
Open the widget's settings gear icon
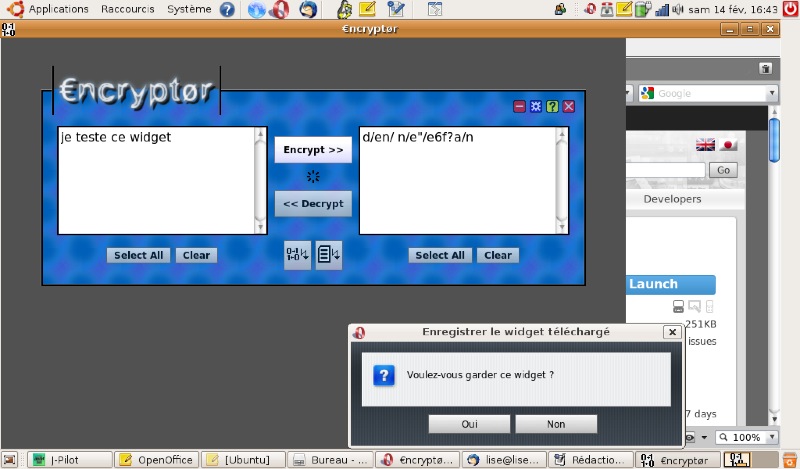(x=536, y=106)
